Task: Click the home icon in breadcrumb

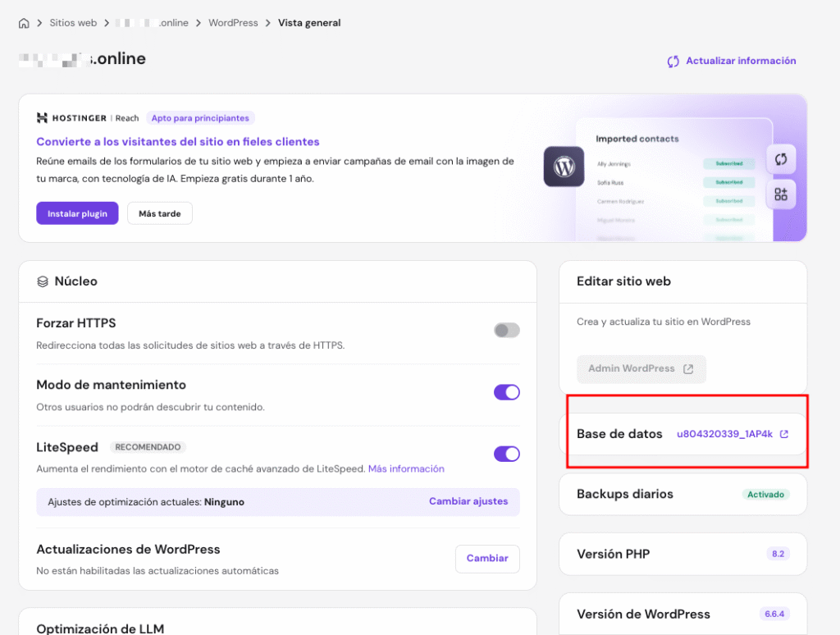Action: [24, 23]
